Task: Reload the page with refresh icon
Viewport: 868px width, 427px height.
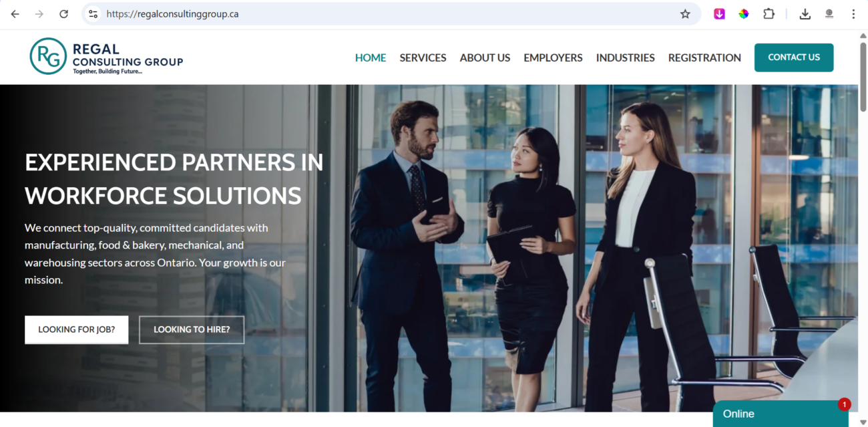Action: [x=64, y=14]
